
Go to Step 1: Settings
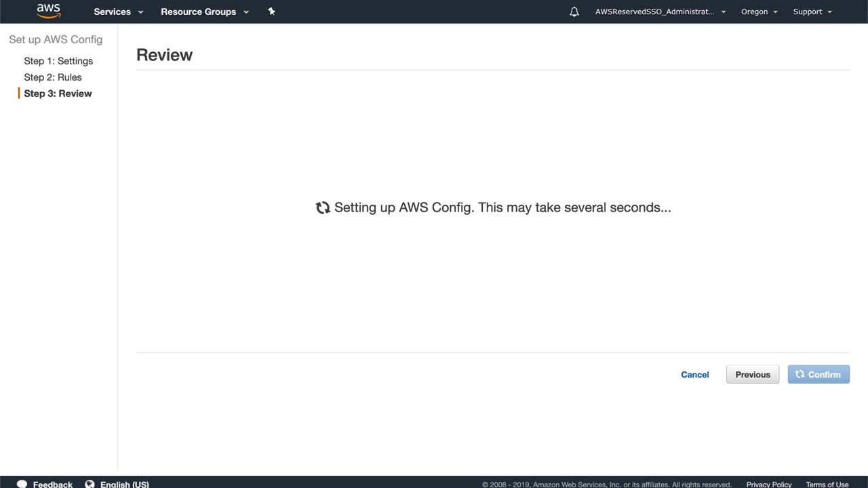[58, 61]
